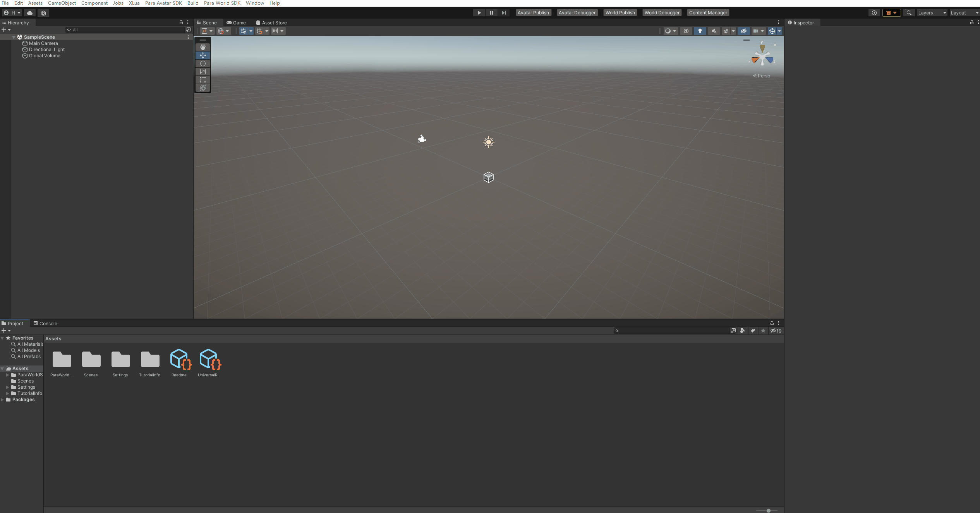
Task: Select the Hand view tool
Action: coord(203,47)
